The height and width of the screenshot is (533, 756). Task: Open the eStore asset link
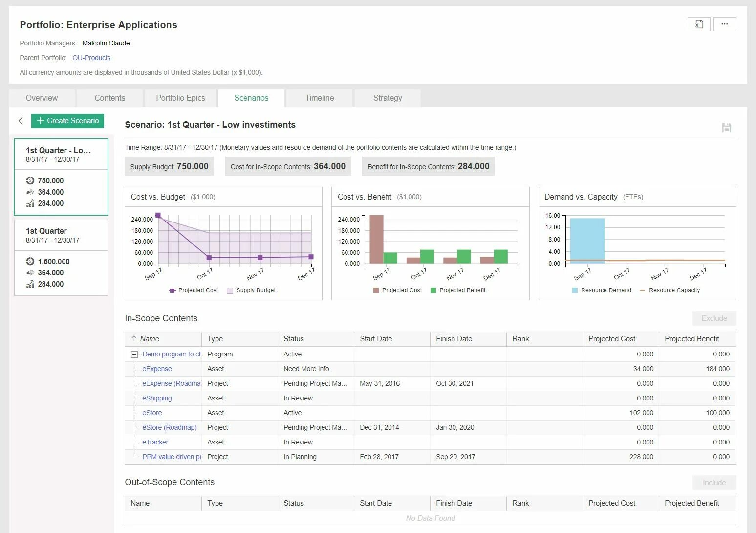point(152,413)
